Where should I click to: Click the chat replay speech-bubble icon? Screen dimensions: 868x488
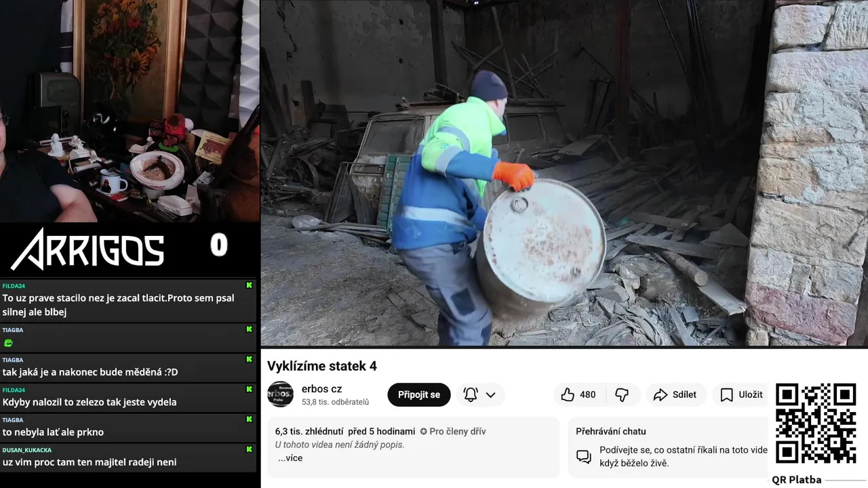point(584,456)
